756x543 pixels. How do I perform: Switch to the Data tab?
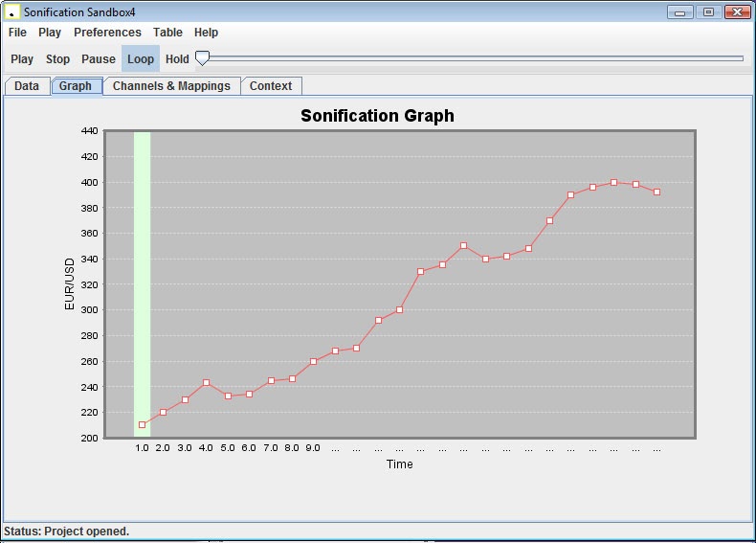tap(27, 86)
